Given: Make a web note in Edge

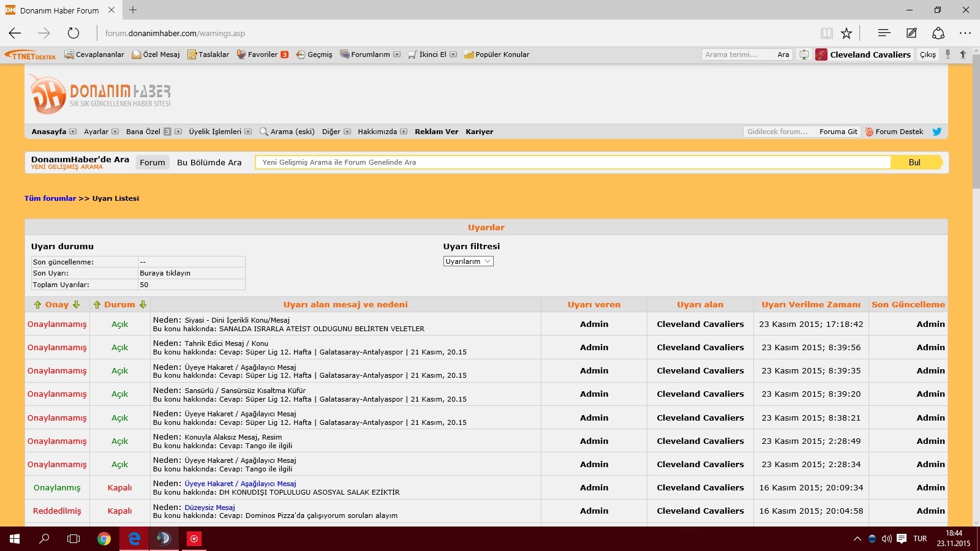Looking at the screenshot, I should coord(911,33).
